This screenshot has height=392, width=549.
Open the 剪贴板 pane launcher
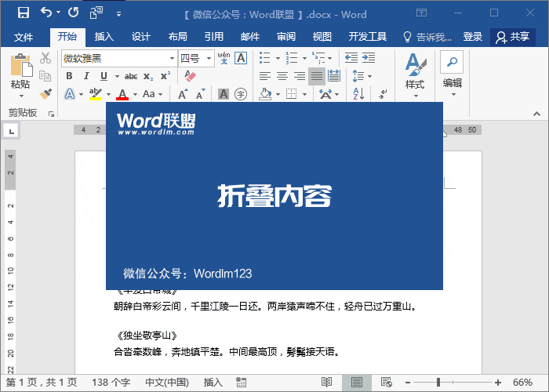51,114
